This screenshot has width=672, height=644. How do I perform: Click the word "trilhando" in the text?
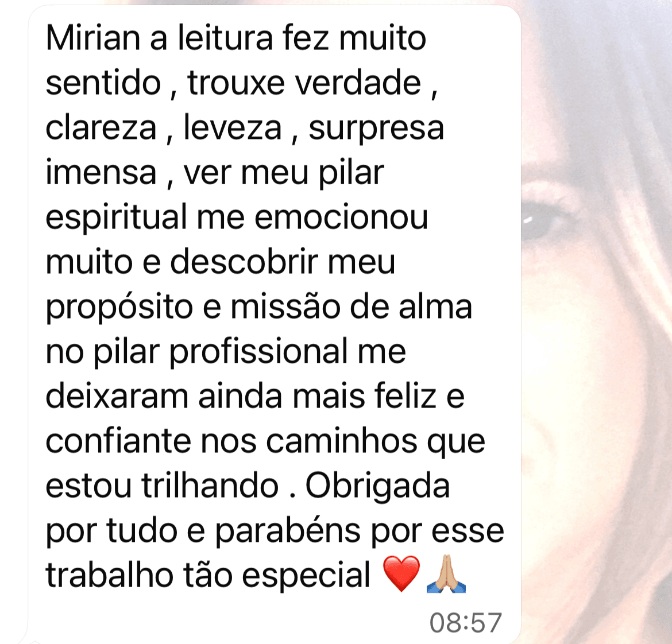210,486
